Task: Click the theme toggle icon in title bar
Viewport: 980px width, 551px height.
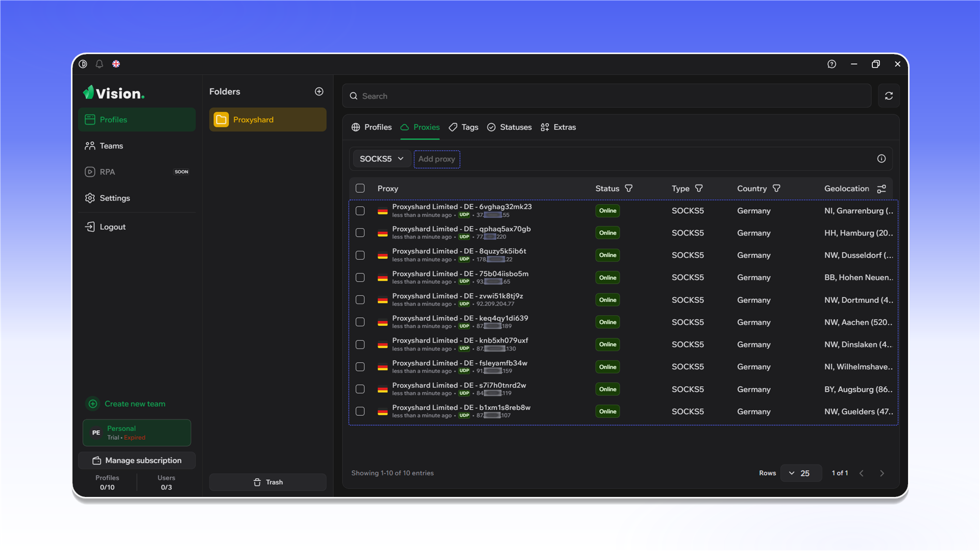Action: tap(83, 64)
